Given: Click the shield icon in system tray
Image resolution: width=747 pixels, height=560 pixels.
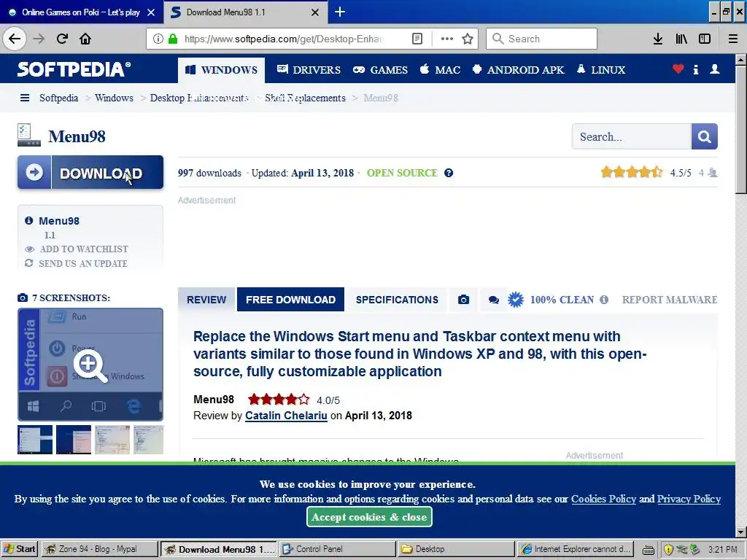Looking at the screenshot, I should (x=668, y=550).
